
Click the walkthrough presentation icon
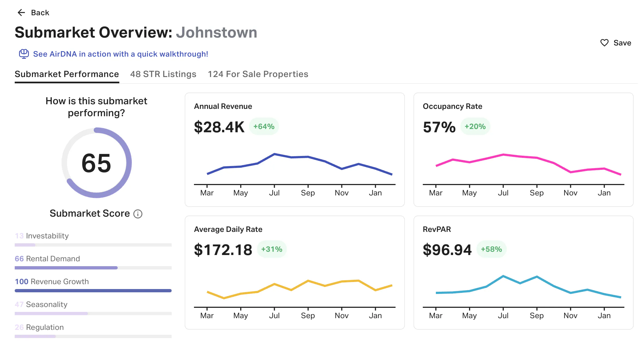click(x=24, y=54)
